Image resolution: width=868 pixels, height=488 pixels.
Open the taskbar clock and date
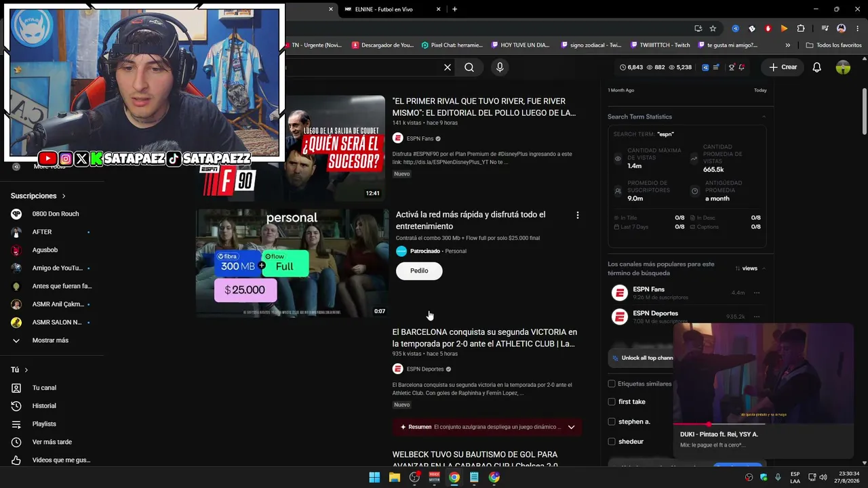tap(848, 477)
